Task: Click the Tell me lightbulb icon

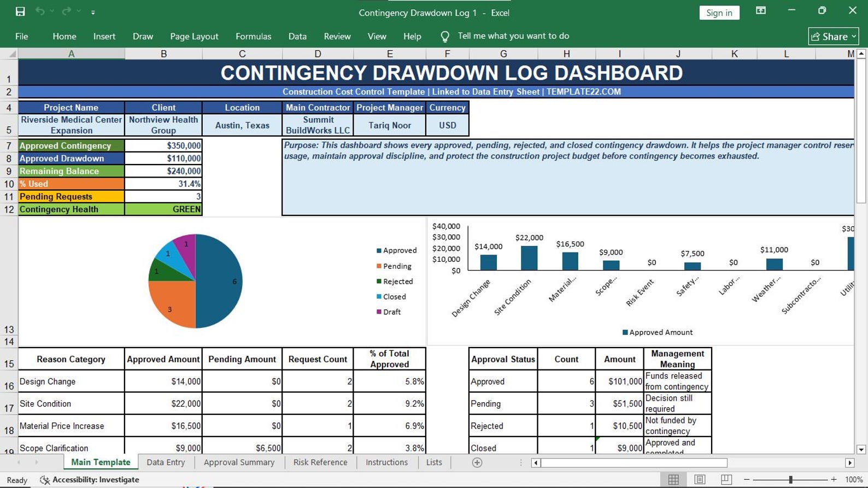Action: coord(445,37)
